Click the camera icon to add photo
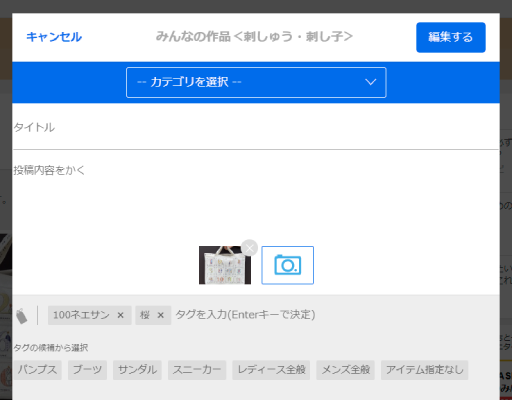The width and height of the screenshot is (512, 400). click(287, 265)
